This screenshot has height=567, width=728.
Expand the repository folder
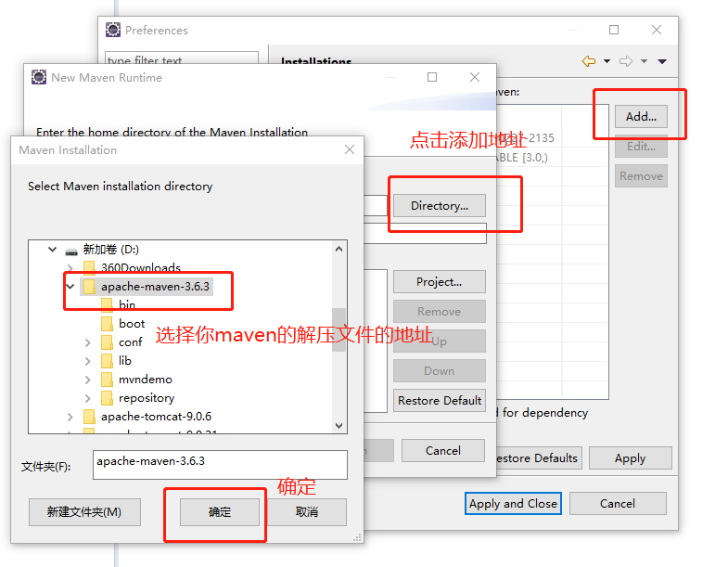(88, 398)
